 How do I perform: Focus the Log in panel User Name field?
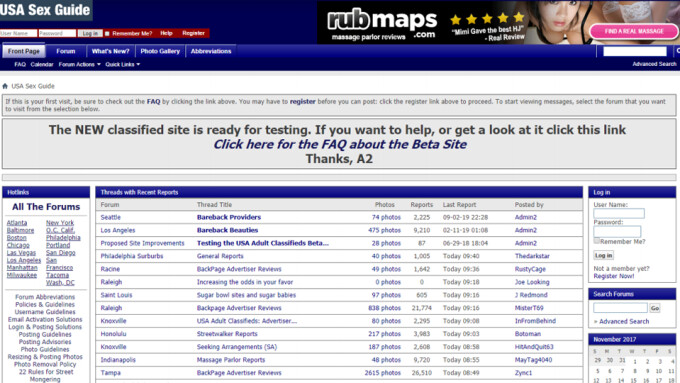pyautogui.click(x=619, y=213)
